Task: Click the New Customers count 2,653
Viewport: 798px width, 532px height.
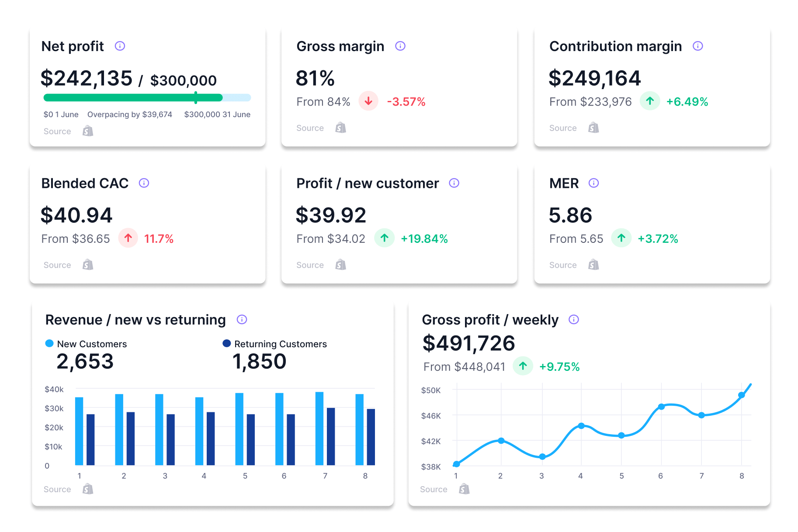Action: point(85,362)
